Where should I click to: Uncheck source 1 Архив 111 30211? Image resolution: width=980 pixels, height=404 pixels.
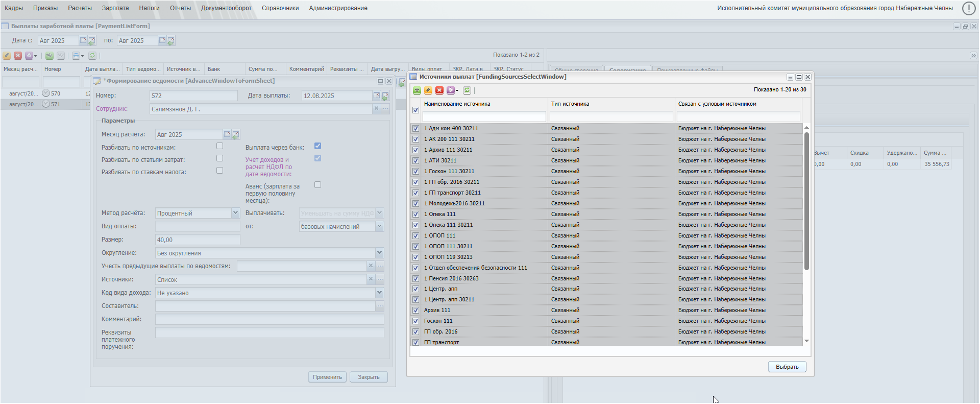click(x=415, y=150)
